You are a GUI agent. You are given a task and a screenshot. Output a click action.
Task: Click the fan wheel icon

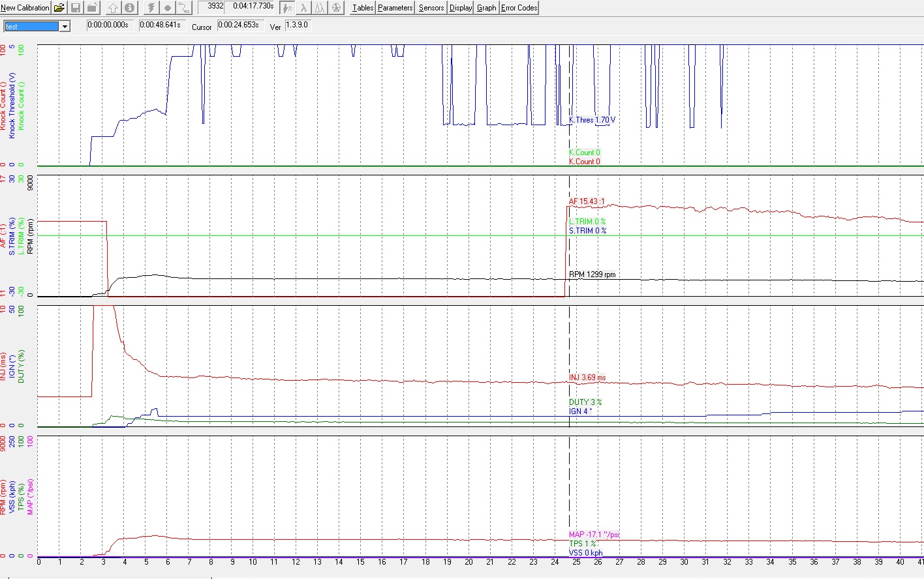(337, 8)
